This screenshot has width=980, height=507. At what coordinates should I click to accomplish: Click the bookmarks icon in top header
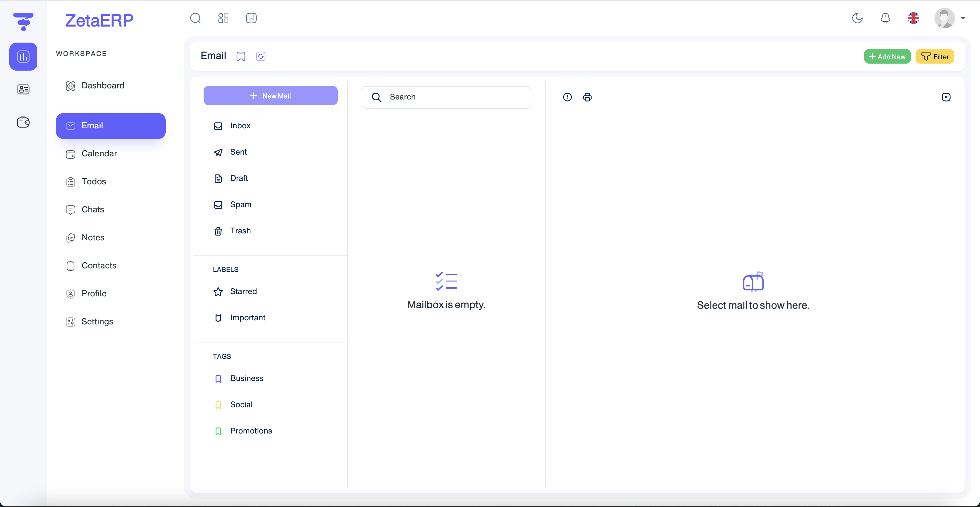[x=251, y=18]
